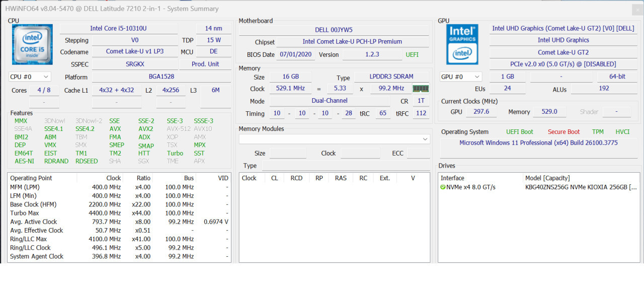Click the BIOS date 07/01/2020 value
The image size is (644, 289).
(296, 54)
